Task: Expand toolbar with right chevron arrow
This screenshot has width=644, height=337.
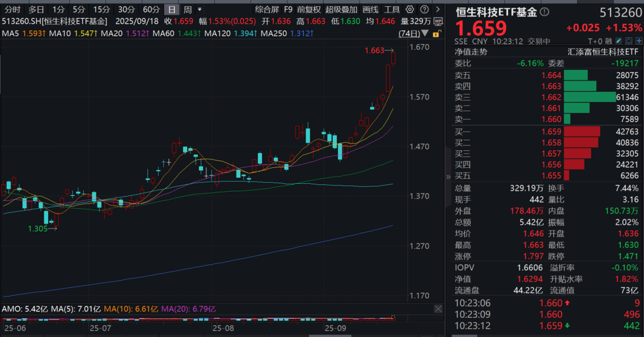Action: (x=438, y=9)
